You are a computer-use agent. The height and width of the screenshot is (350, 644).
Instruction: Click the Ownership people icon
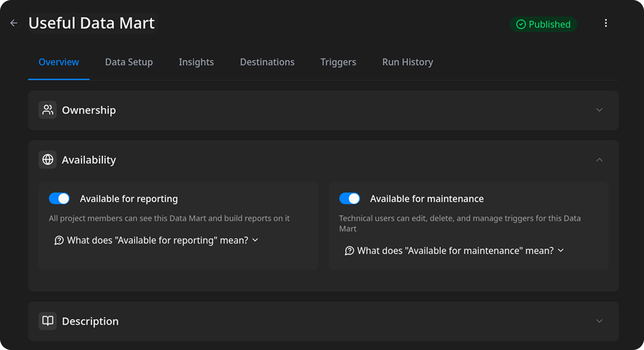pyautogui.click(x=47, y=109)
